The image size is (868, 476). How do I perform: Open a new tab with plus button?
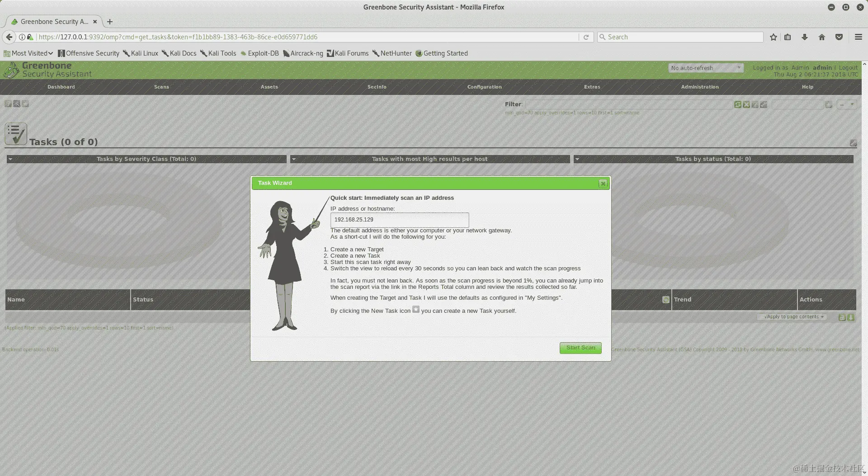[x=110, y=22]
